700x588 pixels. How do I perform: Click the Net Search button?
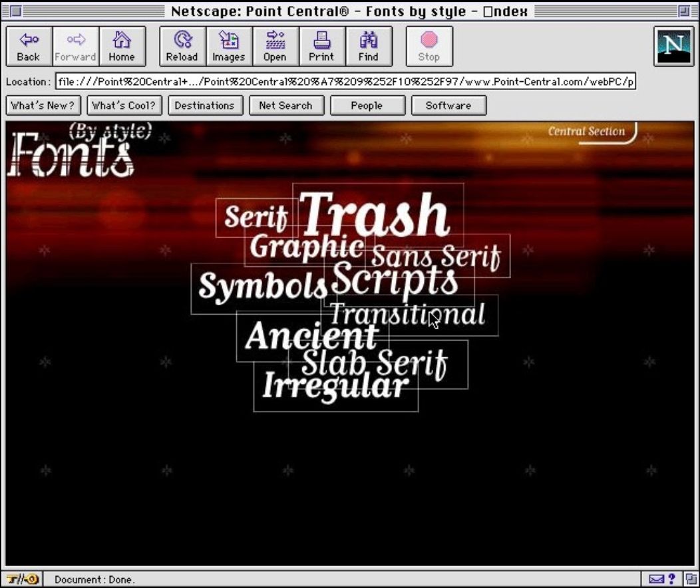click(286, 106)
